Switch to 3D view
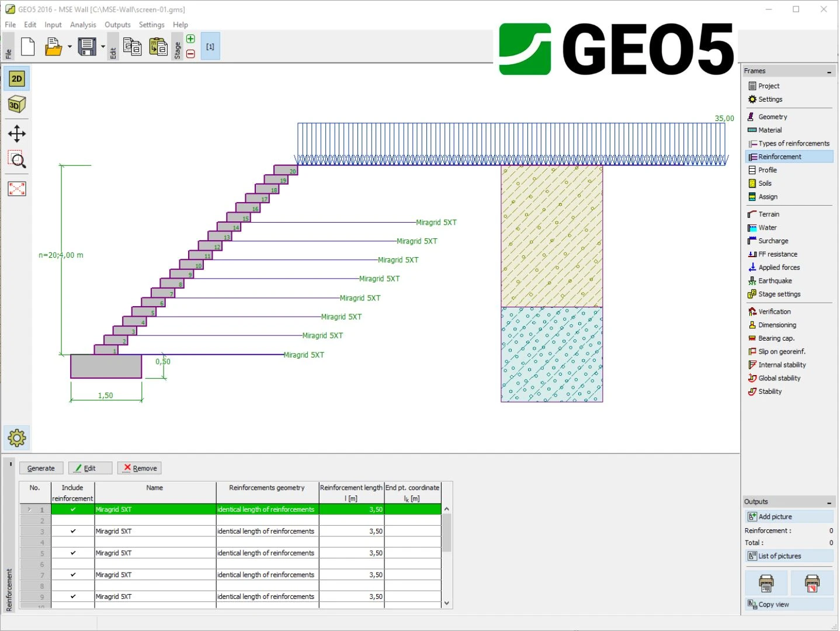840x631 pixels. tap(16, 104)
